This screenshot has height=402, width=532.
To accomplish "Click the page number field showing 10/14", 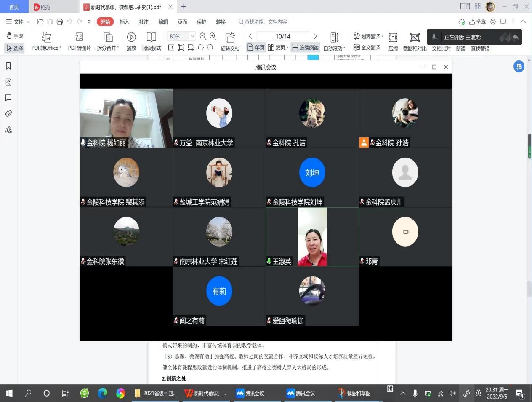I will point(283,36).
